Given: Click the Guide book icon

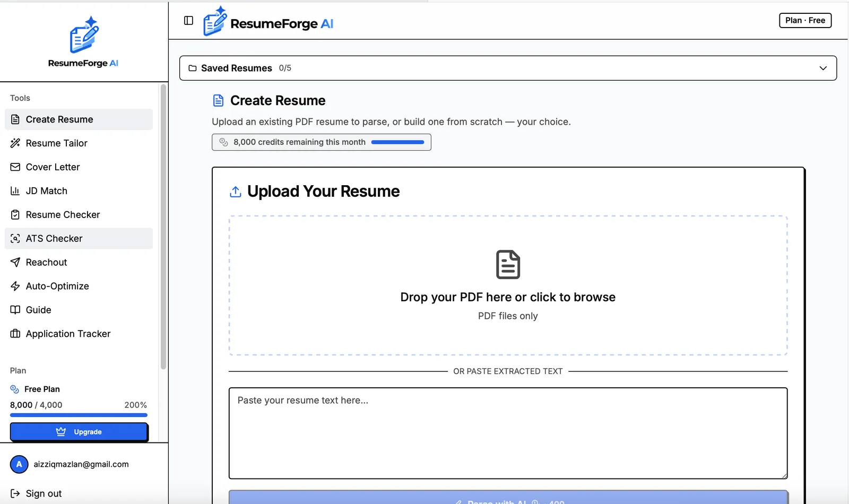Looking at the screenshot, I should [x=15, y=310].
